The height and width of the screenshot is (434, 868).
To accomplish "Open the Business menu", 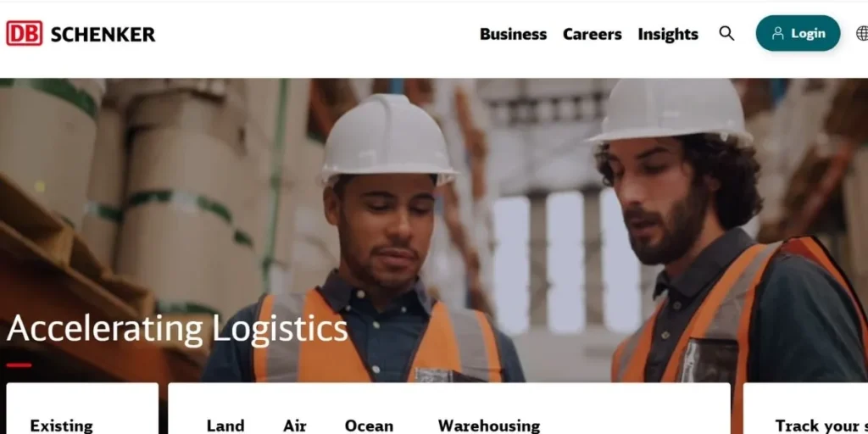I will (x=513, y=34).
